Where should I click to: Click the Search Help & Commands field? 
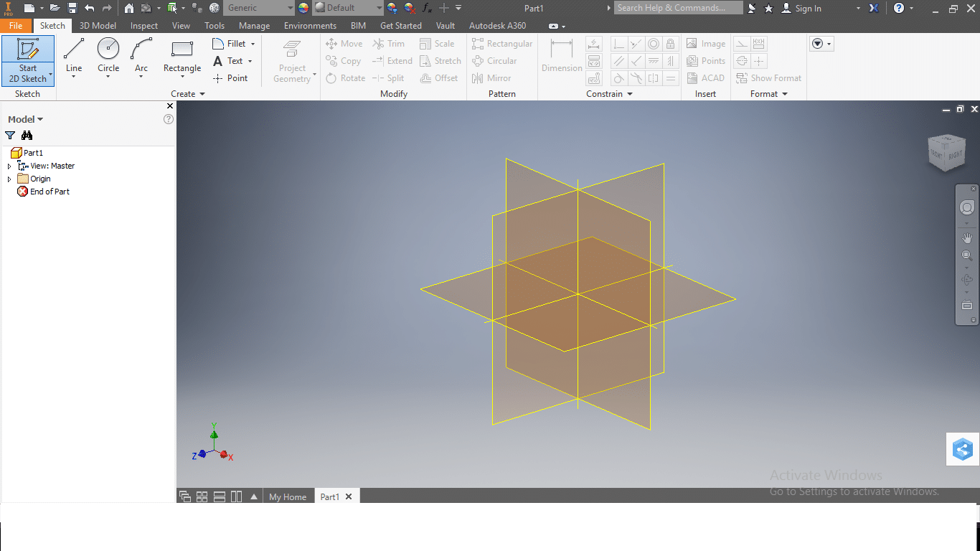pyautogui.click(x=678, y=8)
